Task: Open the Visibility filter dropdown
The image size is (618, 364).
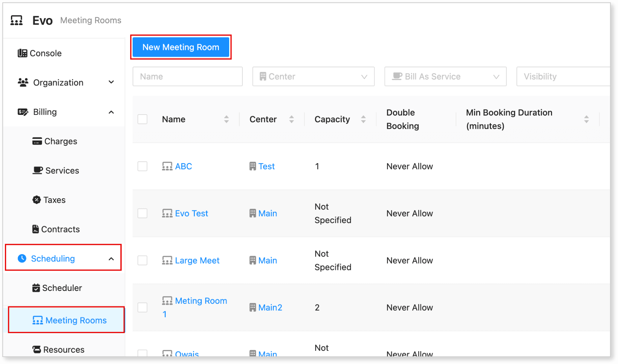Action: (563, 76)
